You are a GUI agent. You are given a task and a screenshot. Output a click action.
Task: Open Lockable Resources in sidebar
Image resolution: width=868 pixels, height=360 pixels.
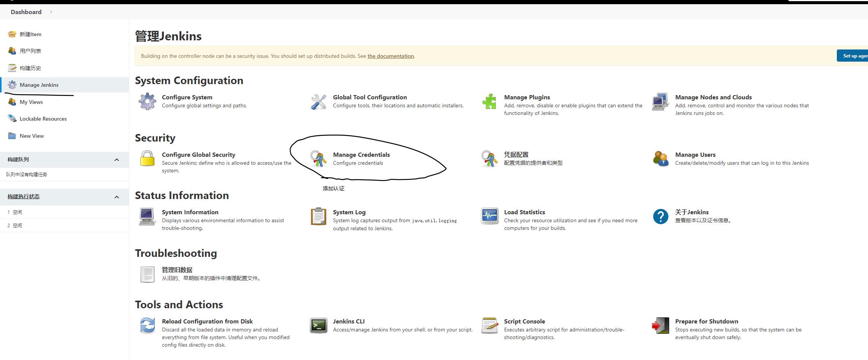point(43,119)
